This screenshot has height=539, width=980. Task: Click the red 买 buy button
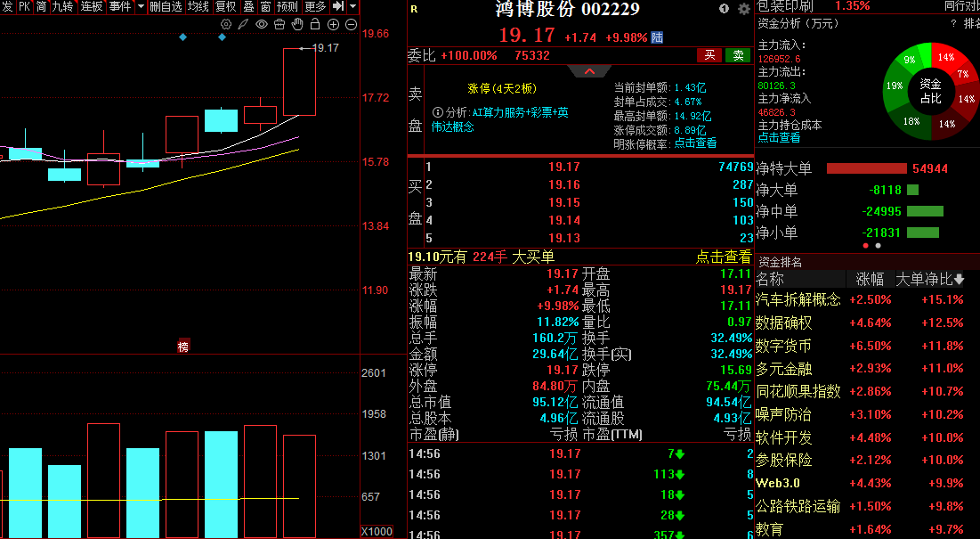[709, 55]
